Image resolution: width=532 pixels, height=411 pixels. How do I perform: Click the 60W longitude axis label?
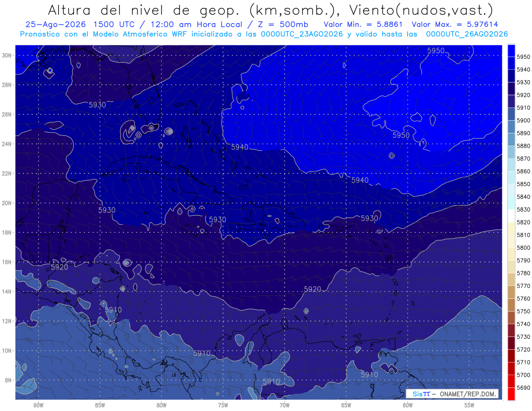(408, 405)
